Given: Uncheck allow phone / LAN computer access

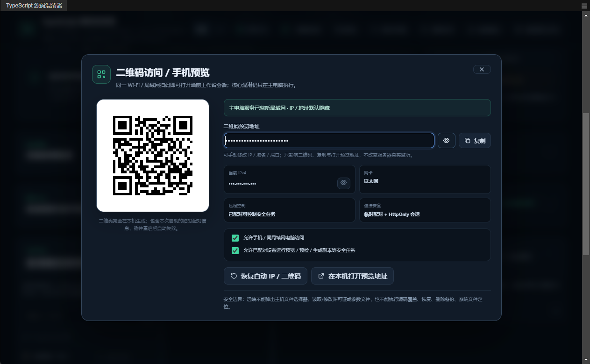Looking at the screenshot, I should [235, 238].
